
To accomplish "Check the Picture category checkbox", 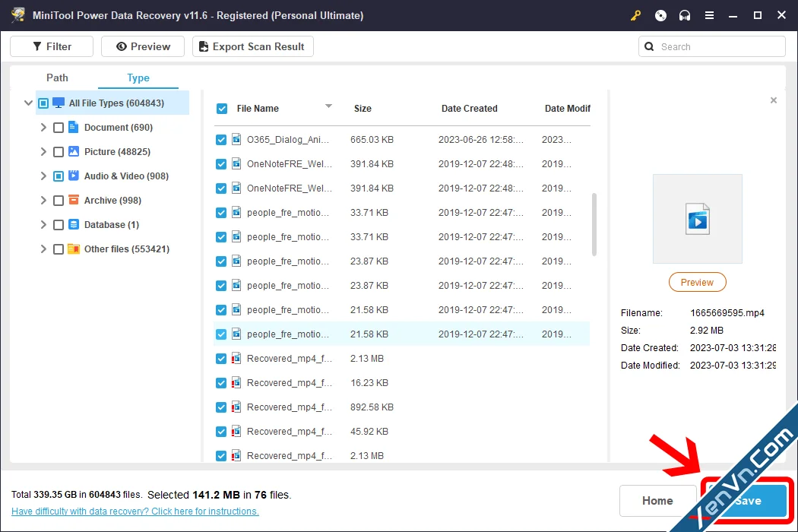I will pos(59,152).
